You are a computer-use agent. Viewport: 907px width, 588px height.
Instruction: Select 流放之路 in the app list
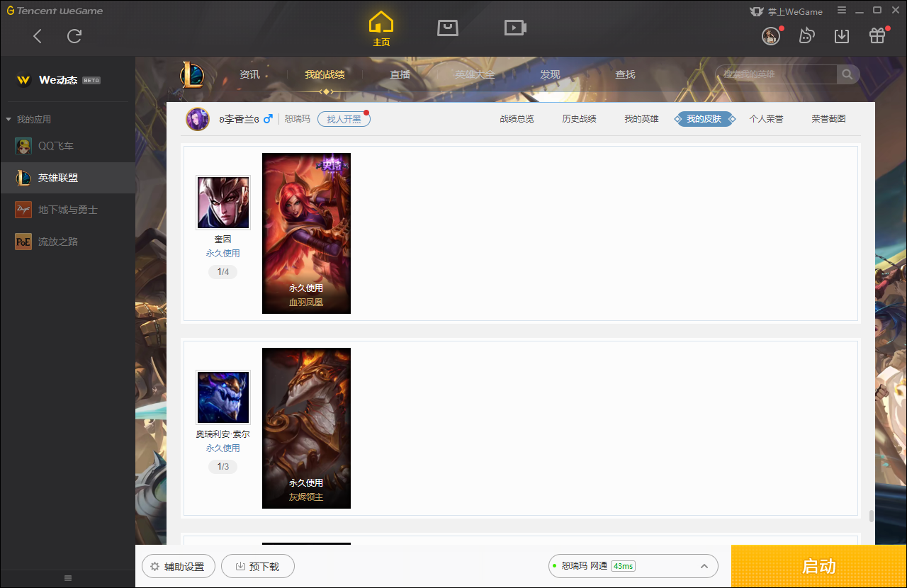click(x=67, y=242)
